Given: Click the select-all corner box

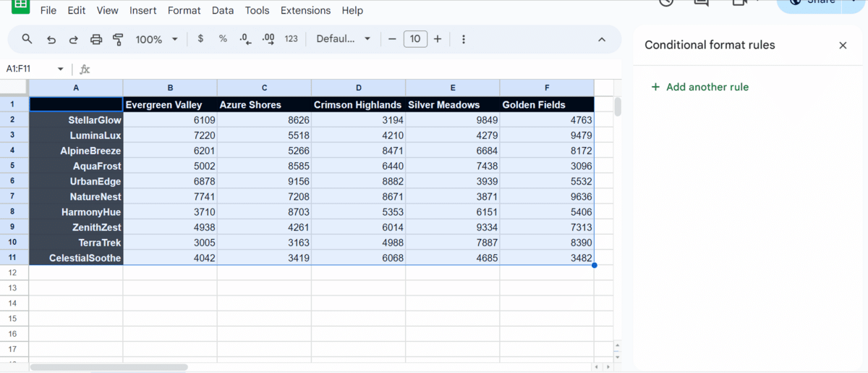Looking at the screenshot, I should click(14, 88).
